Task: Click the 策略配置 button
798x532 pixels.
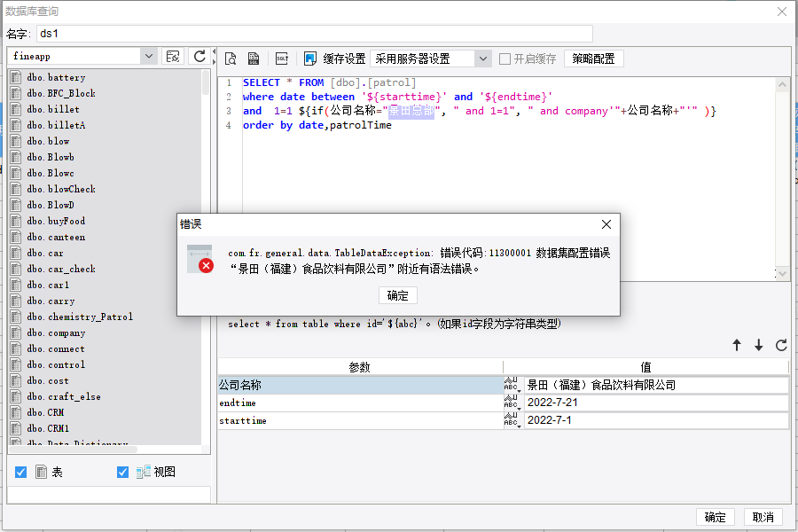Action: (593, 59)
